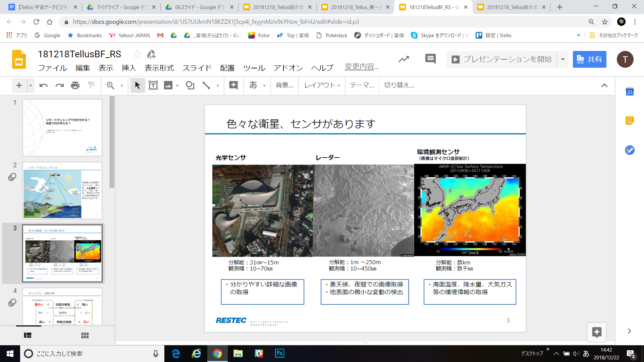
Task: Switch to filmstrip view
Action: pyautogui.click(x=28, y=335)
